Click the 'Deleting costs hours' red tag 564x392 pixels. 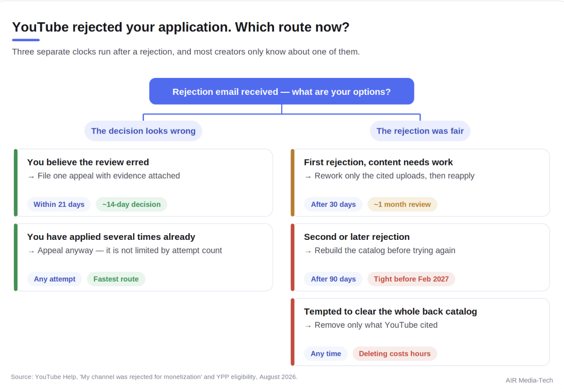coord(395,353)
